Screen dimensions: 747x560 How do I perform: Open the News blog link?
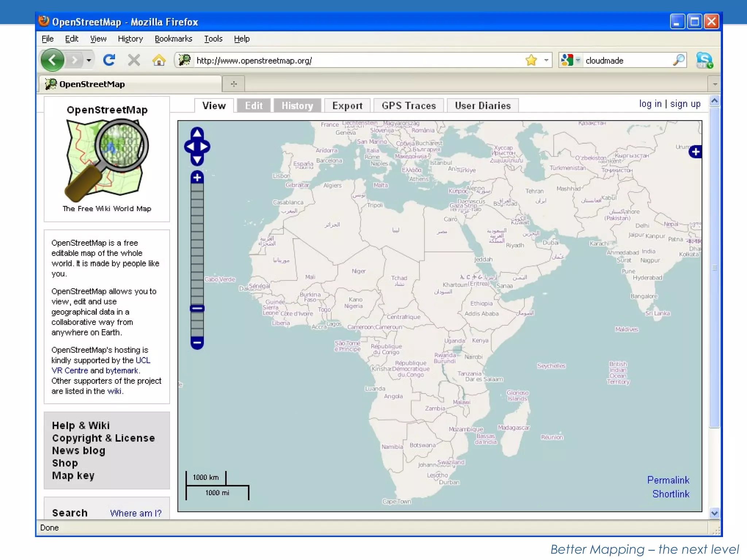[78, 450]
